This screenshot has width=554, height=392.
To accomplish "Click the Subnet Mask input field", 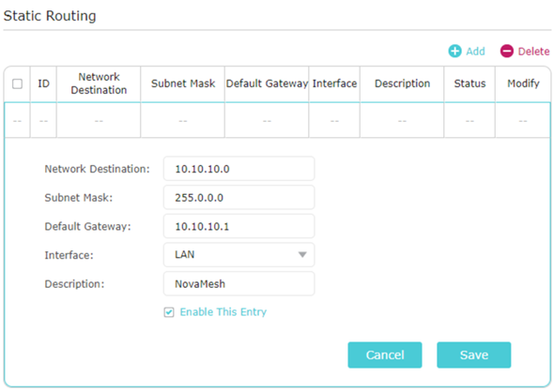I will [239, 198].
